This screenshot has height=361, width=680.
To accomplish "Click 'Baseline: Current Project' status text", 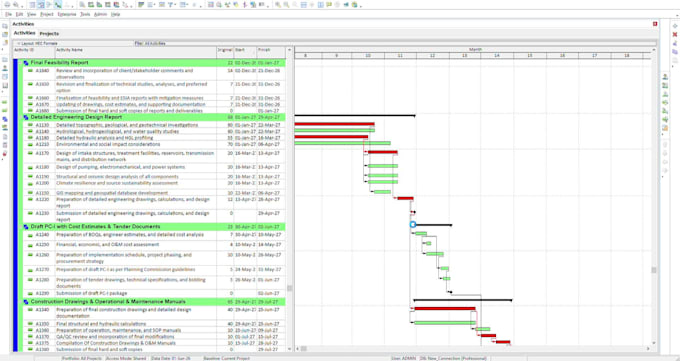I will click(226, 358).
